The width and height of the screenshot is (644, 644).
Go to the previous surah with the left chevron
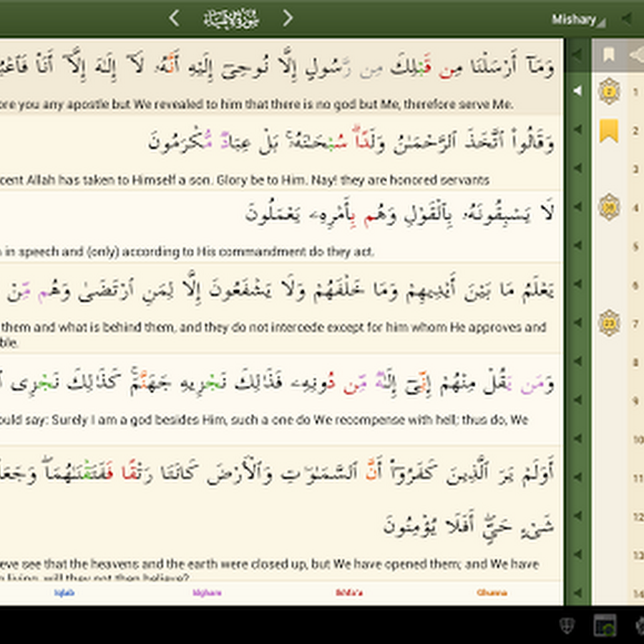tap(174, 19)
